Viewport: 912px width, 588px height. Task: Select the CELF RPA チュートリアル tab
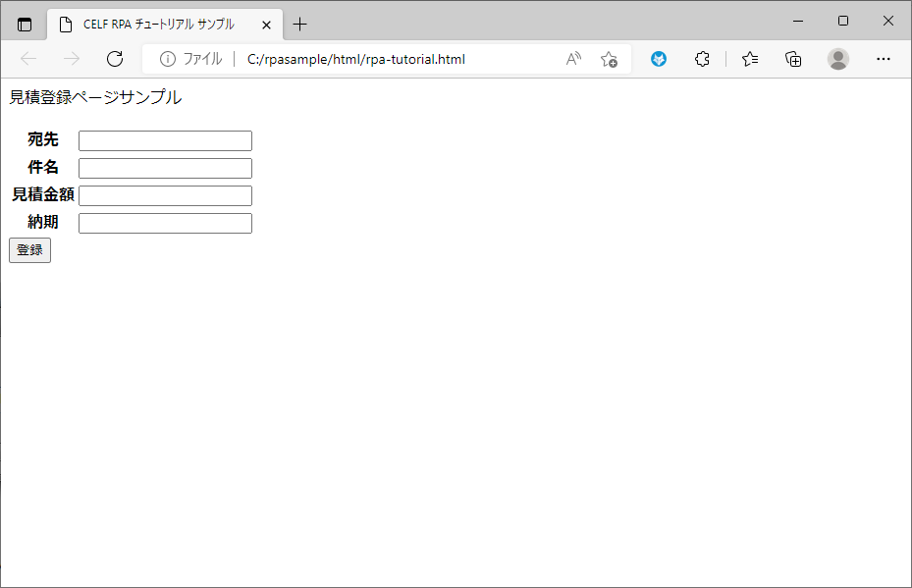(157, 25)
